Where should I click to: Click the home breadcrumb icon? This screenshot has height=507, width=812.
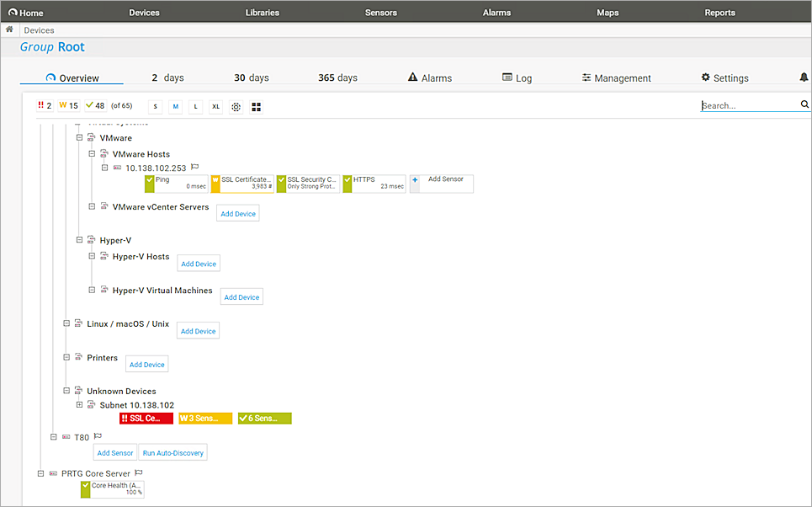click(9, 29)
